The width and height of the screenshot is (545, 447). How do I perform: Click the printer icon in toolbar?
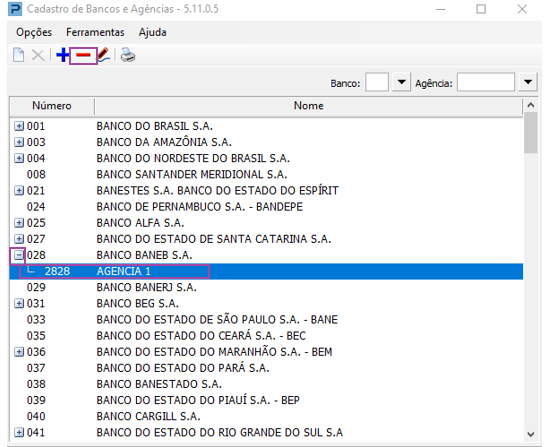click(128, 55)
